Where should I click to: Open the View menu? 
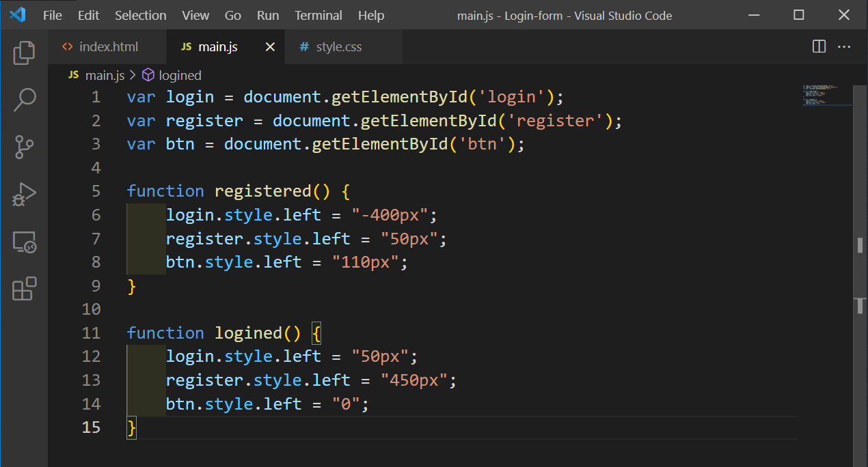point(195,15)
